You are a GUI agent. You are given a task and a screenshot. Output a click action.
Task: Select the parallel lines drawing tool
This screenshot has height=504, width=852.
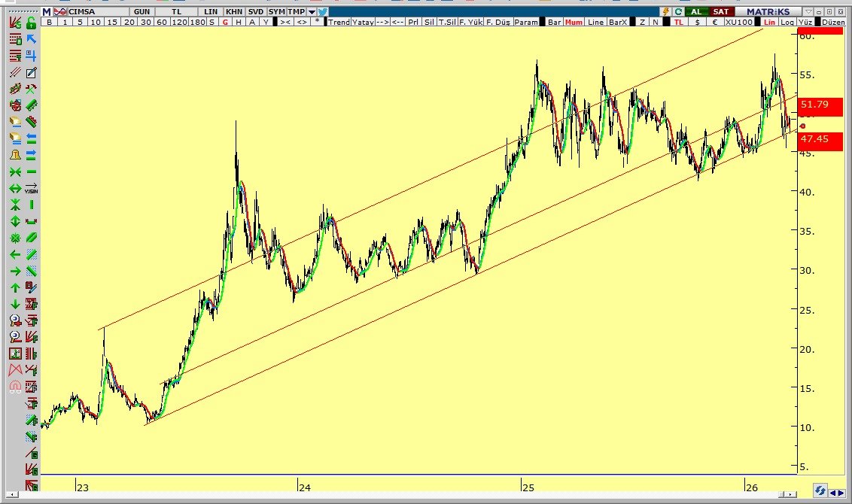pos(15,72)
